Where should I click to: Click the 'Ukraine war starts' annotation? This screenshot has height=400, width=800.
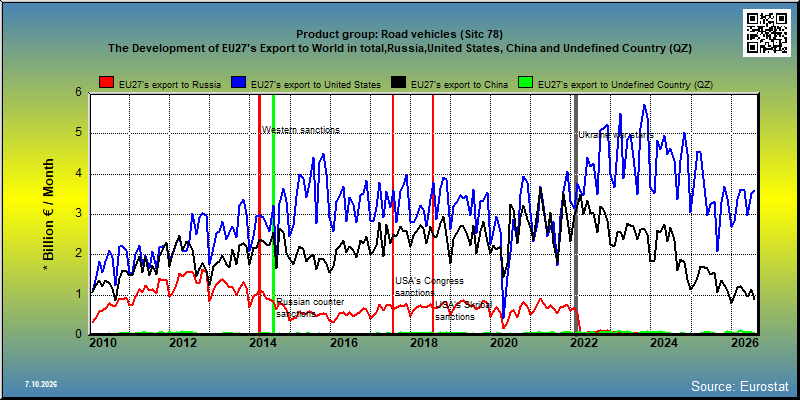pos(616,135)
